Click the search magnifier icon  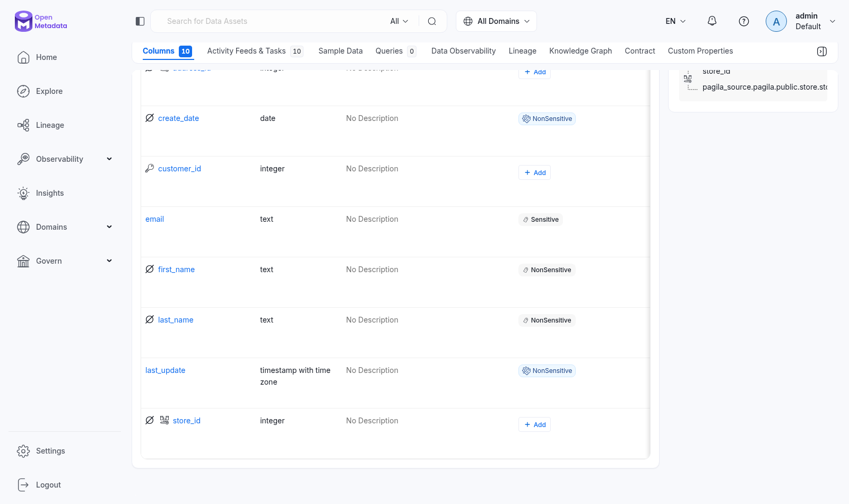[x=432, y=21]
